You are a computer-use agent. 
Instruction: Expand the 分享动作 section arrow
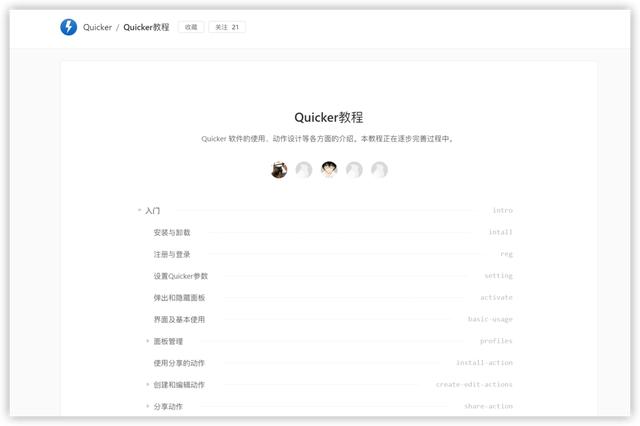[147, 406]
